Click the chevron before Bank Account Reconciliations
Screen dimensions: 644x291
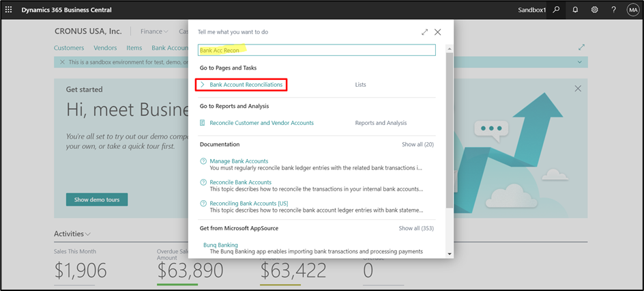[x=203, y=85]
